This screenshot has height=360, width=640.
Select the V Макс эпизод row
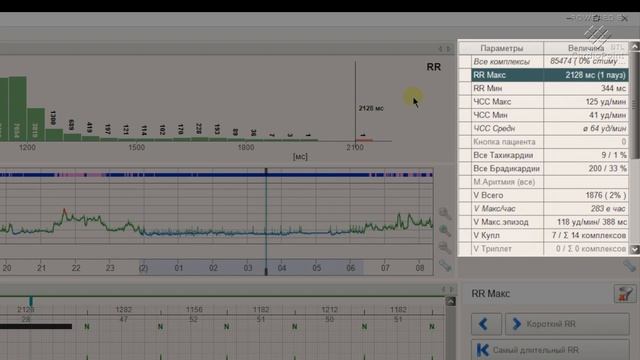pos(549,222)
